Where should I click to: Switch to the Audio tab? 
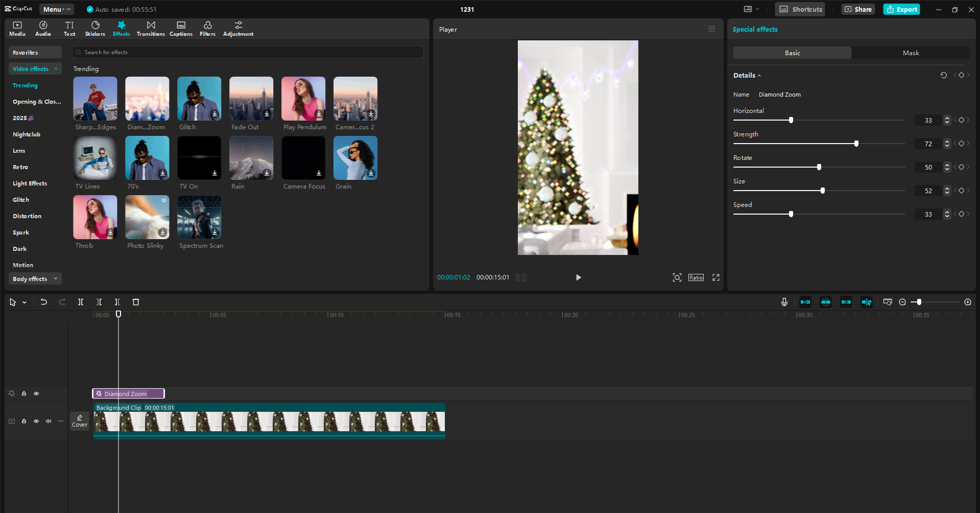(x=43, y=29)
